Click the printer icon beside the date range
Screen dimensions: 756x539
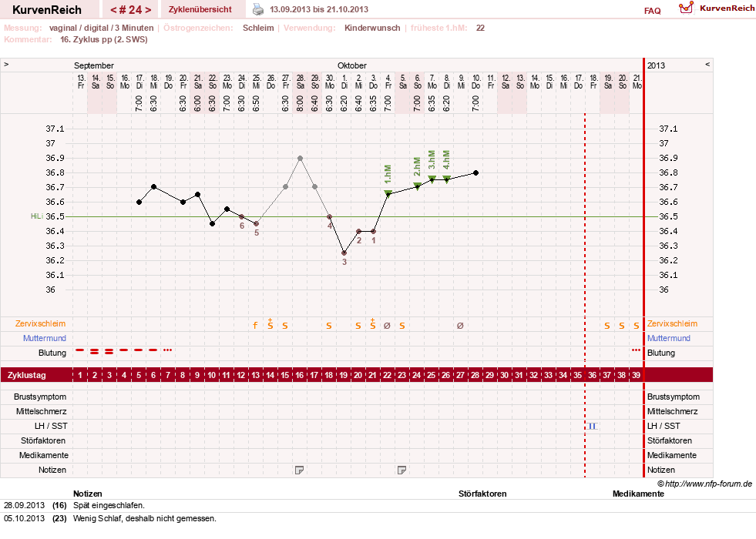[258, 9]
